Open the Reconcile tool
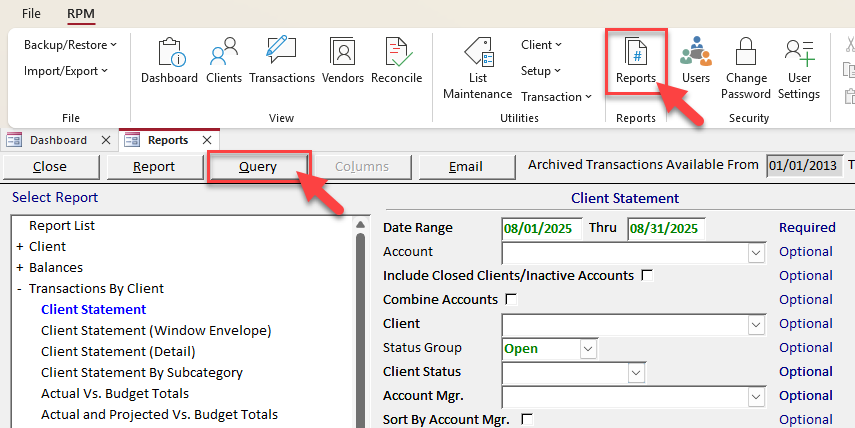The image size is (855, 428). point(396,60)
